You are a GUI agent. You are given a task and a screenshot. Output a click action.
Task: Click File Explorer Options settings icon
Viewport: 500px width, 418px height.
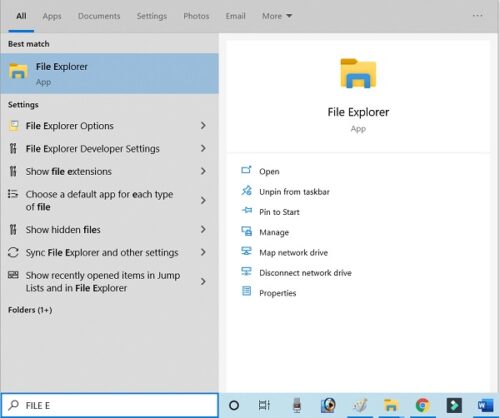[x=13, y=126]
